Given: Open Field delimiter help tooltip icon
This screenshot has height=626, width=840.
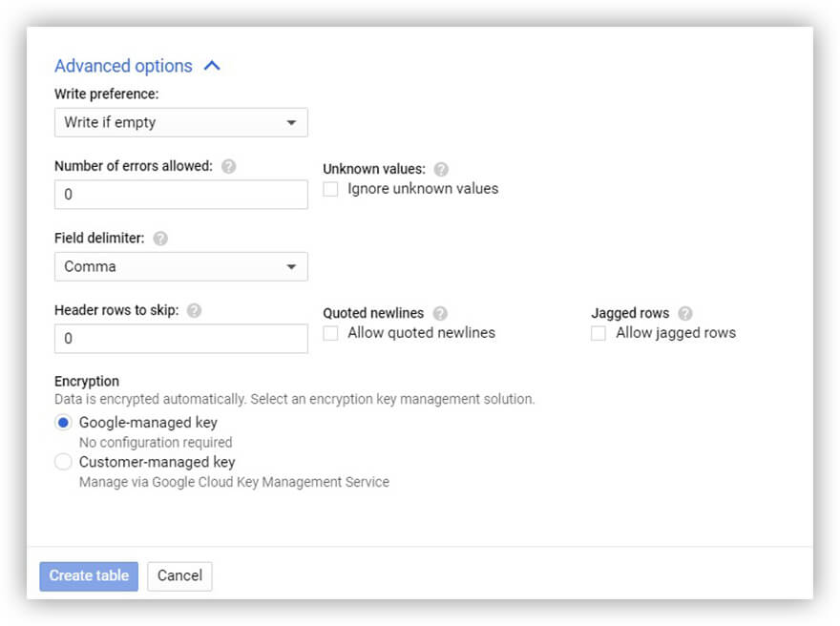Looking at the screenshot, I should 160,239.
